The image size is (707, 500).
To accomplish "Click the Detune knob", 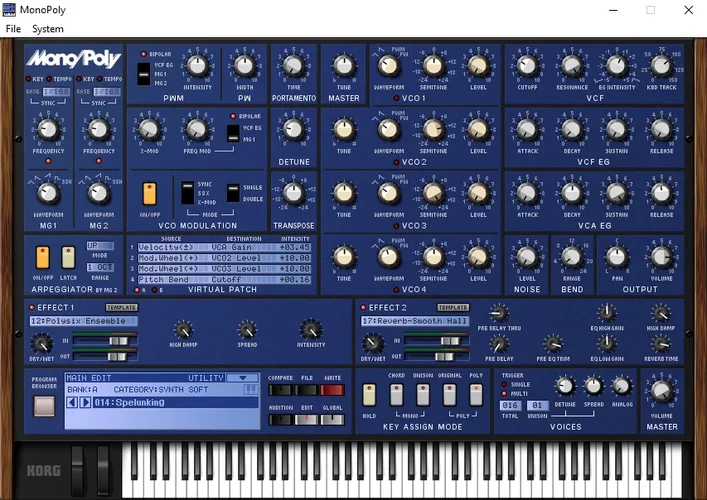I will [294, 130].
